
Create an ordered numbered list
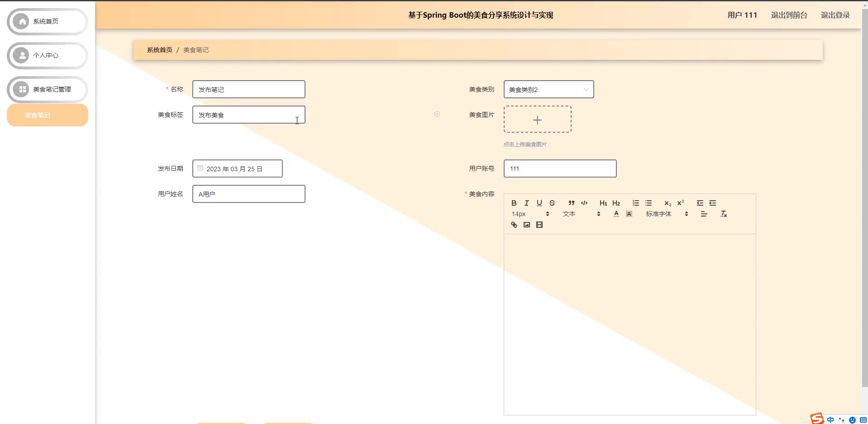click(x=636, y=203)
